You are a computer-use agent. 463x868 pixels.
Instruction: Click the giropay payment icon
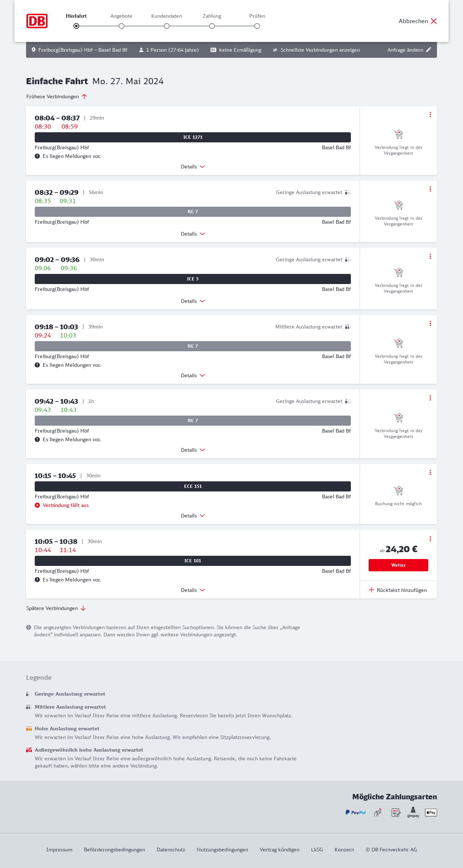[413, 812]
